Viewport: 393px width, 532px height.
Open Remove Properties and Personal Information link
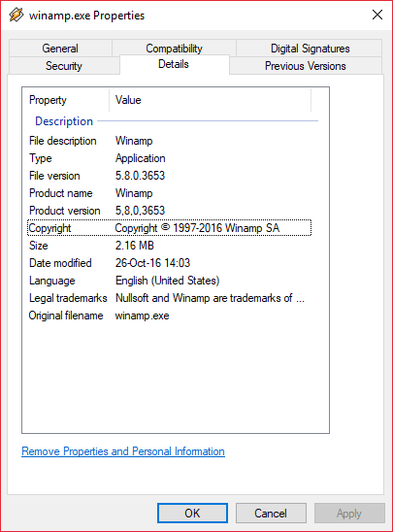(x=123, y=451)
